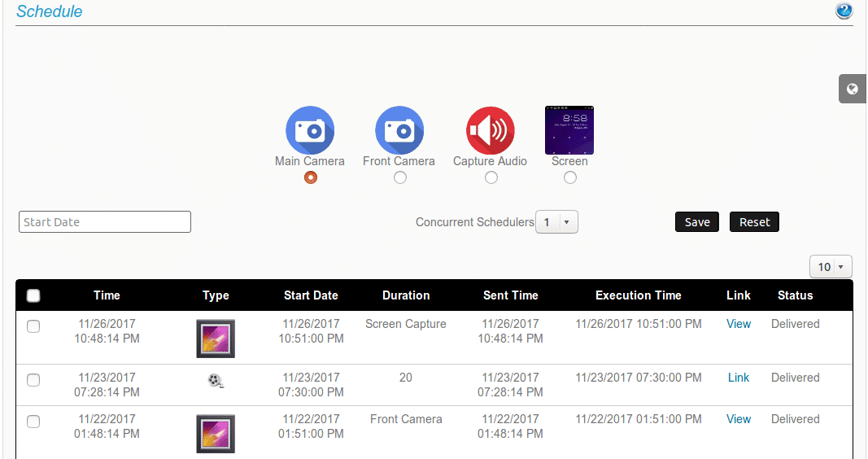
Task: Click the Type column header
Action: pos(216,295)
